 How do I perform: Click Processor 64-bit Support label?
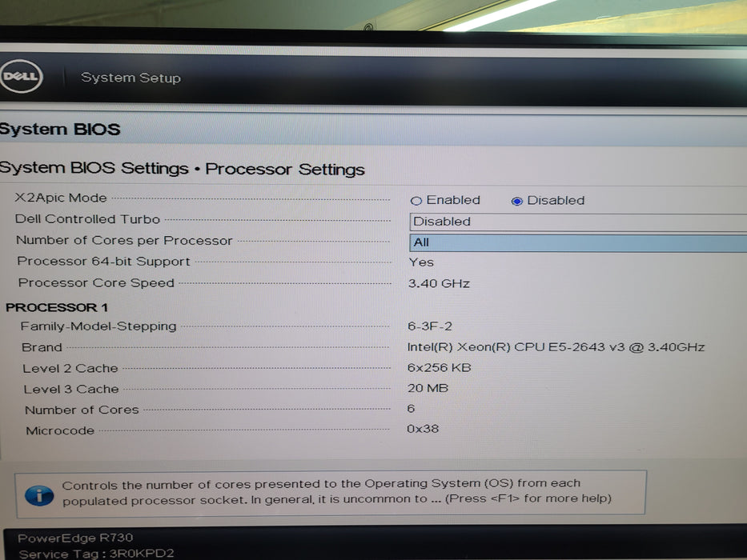click(103, 262)
